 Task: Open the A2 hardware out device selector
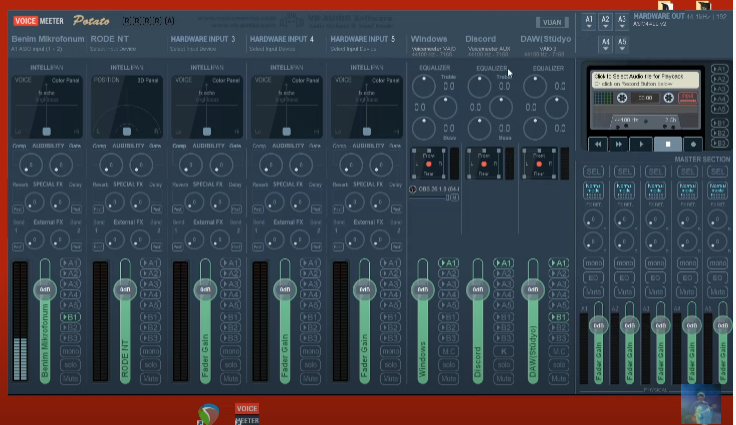pos(606,22)
